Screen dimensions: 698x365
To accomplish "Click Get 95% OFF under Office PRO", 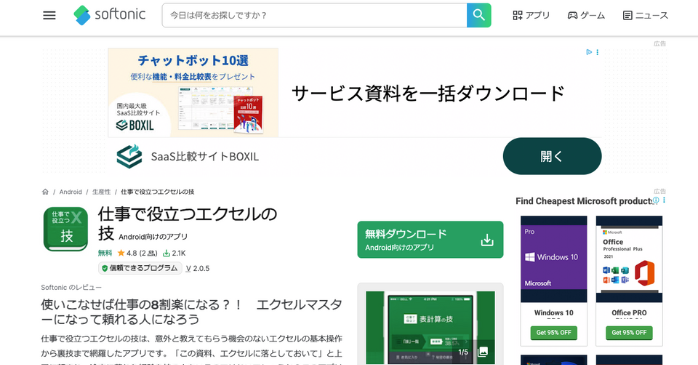I will coord(629,333).
